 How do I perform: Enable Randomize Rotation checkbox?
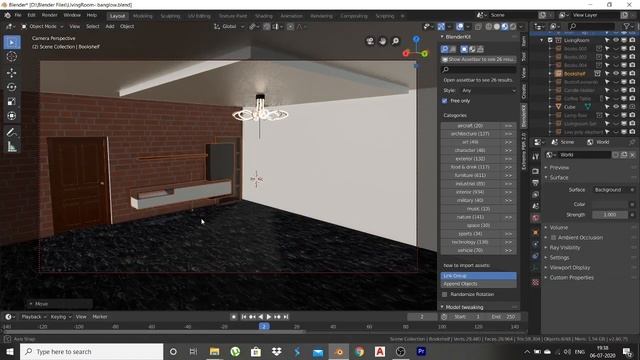[x=444, y=294]
